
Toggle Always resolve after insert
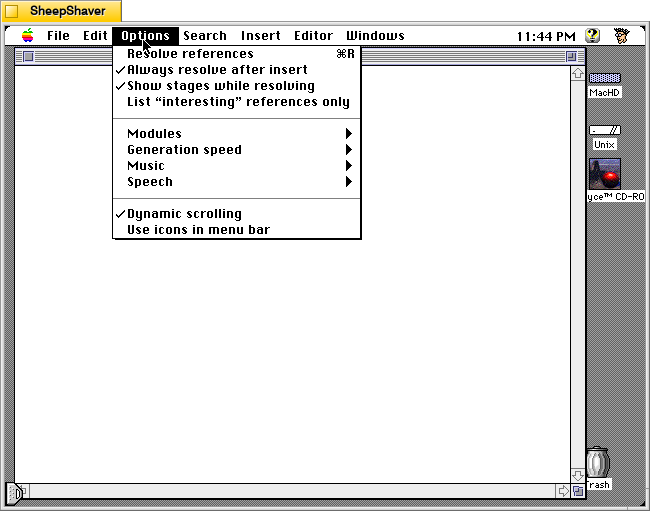click(237, 70)
